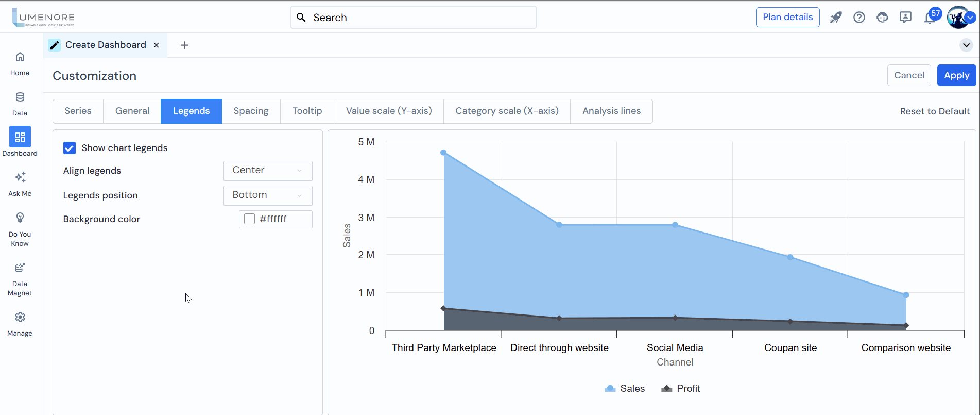Toggle the Sales legend series
The height and width of the screenshot is (415, 980).
tap(625, 389)
